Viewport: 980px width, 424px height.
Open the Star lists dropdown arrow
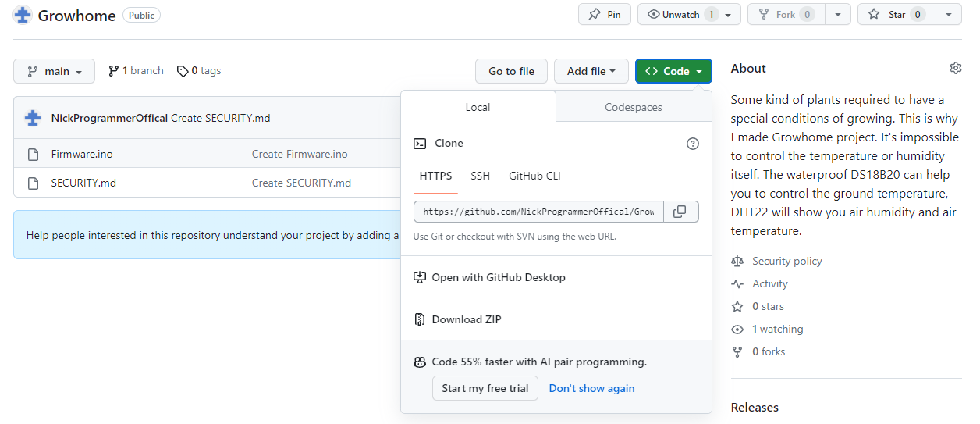(949, 15)
